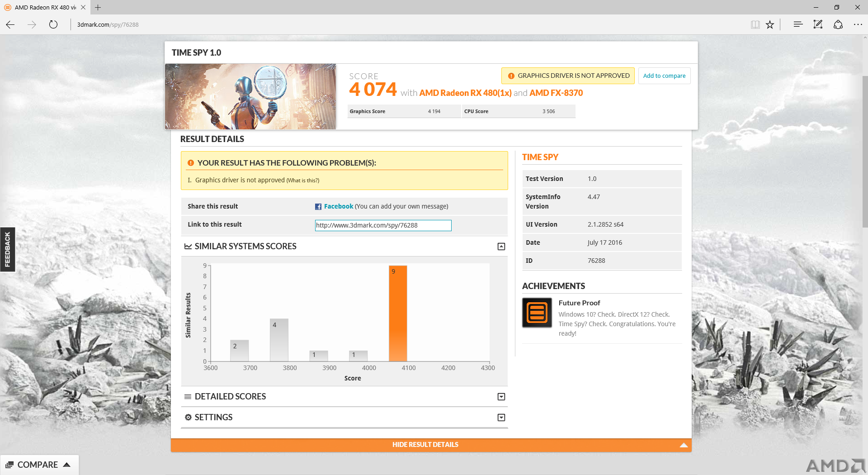The height and width of the screenshot is (475, 868).
Task: Click the orange warning icon in problem box
Action: click(x=191, y=163)
